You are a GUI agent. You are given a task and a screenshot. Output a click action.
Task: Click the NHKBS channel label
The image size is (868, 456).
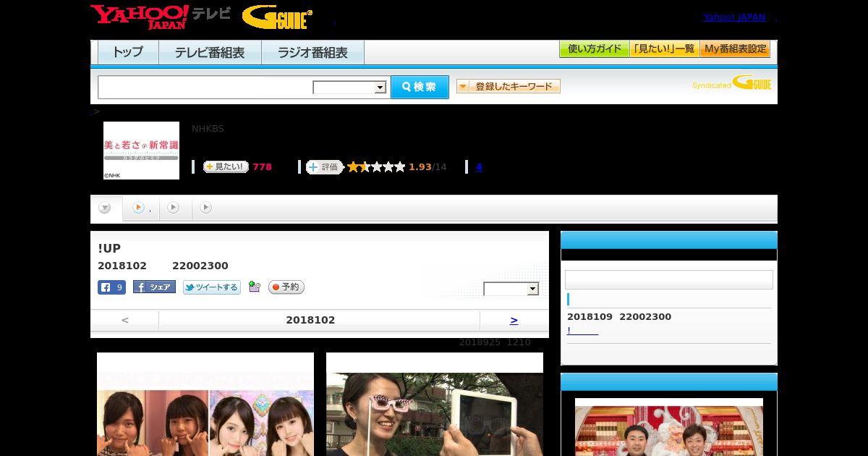(208, 129)
